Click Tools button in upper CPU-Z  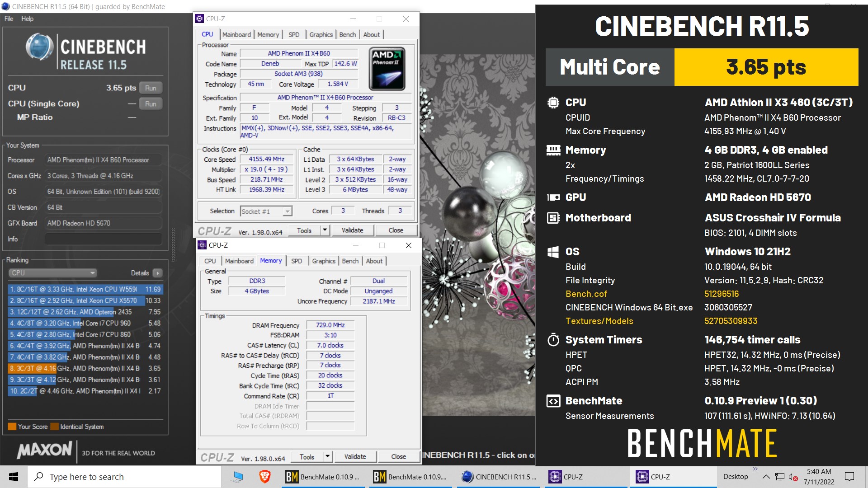pos(304,230)
